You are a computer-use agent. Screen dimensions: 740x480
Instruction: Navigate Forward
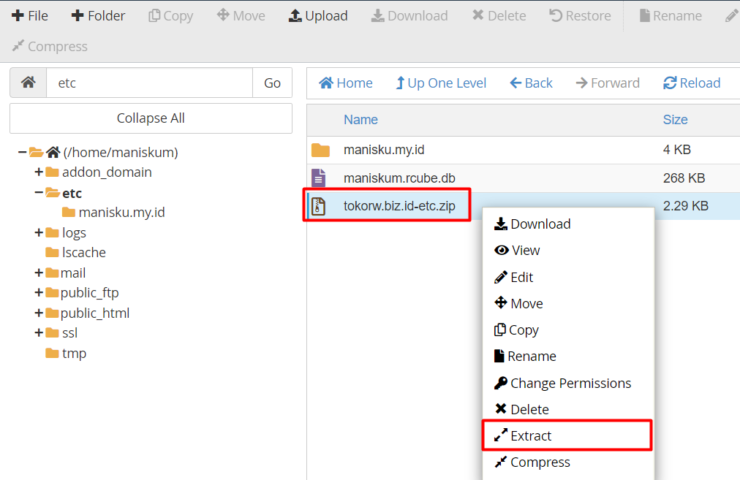click(x=608, y=83)
